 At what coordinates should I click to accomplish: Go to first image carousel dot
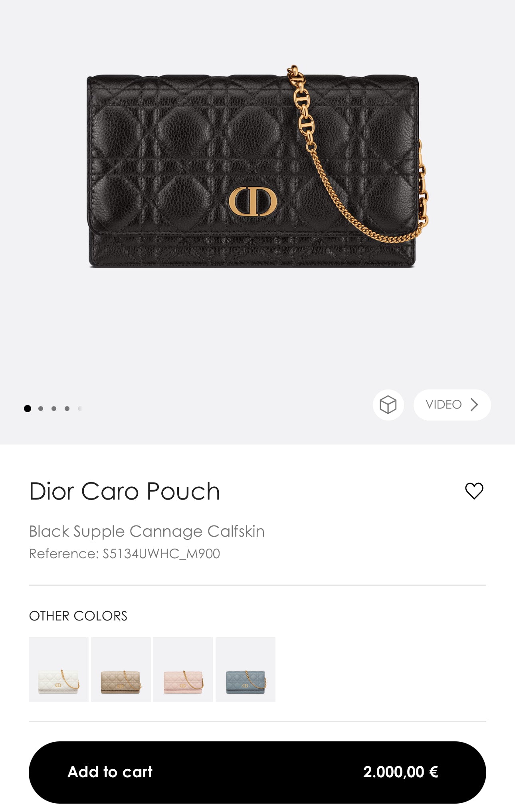tap(28, 409)
